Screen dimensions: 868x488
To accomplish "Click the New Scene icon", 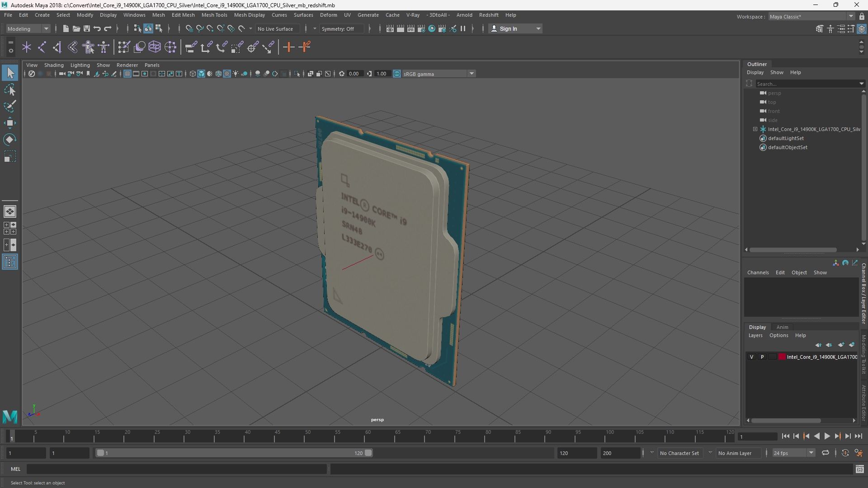I will click(x=66, y=28).
